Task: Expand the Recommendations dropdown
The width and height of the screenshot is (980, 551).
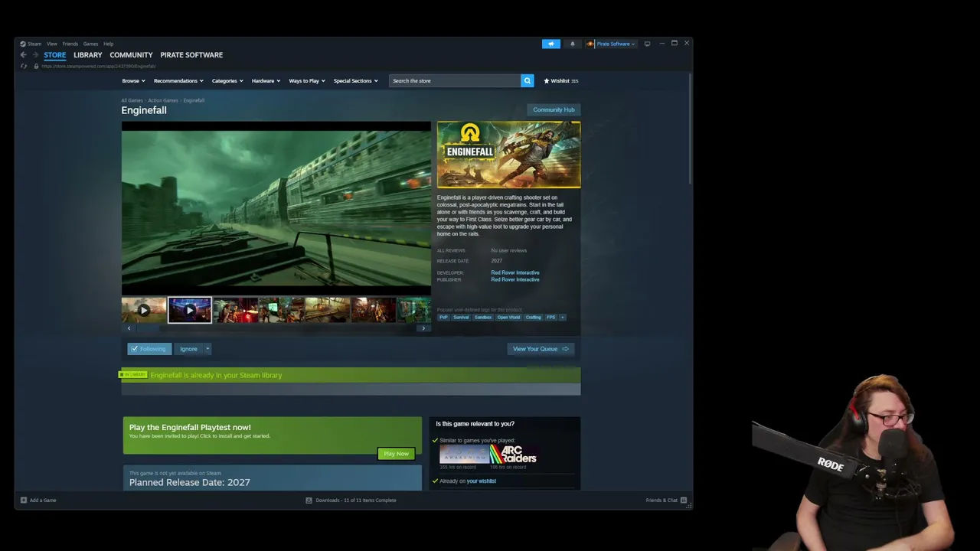Action: (x=178, y=80)
